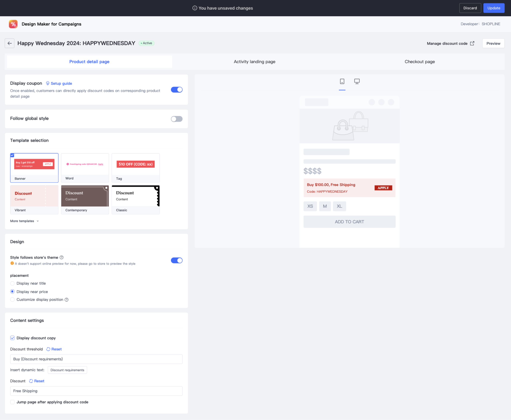The width and height of the screenshot is (511, 420).
Task: Enable the Follow global style toggle
Action: [x=177, y=119]
